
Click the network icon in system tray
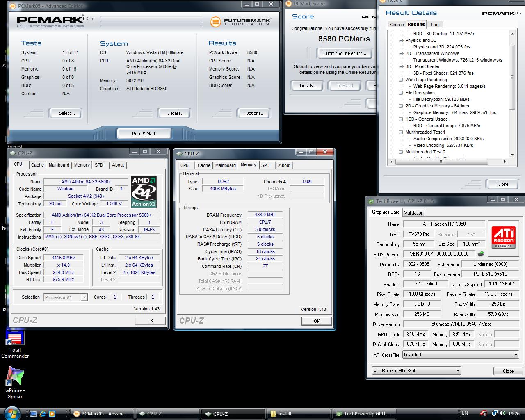pyautogui.click(x=495, y=413)
